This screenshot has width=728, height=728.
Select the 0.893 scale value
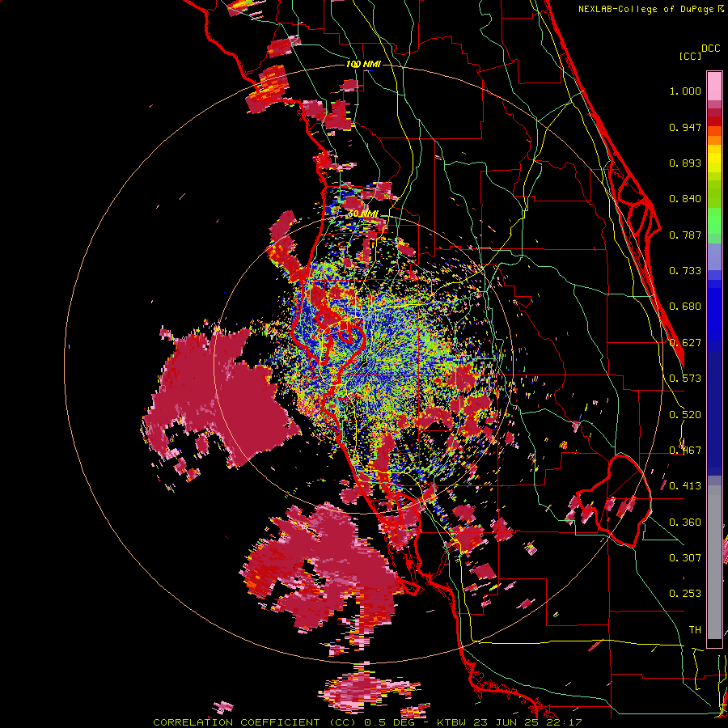(x=685, y=163)
